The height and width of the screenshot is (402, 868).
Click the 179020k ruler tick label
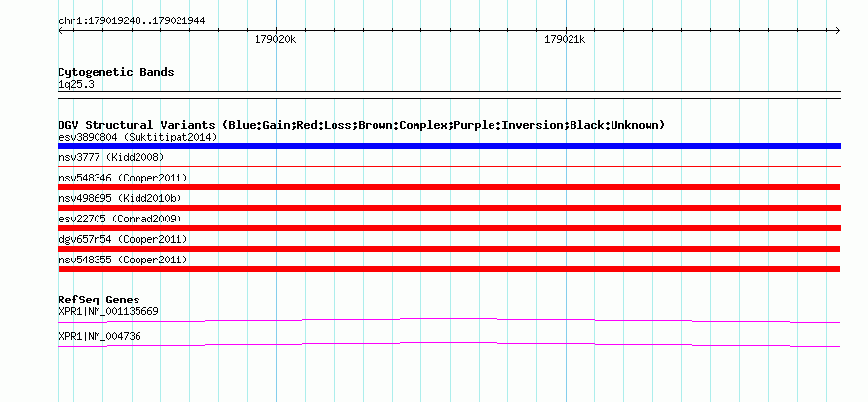(x=275, y=39)
